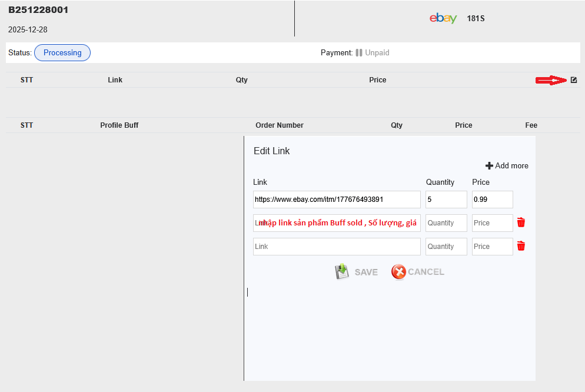The height and width of the screenshot is (392, 585).
Task: Click the Order Number column header
Action: (280, 125)
